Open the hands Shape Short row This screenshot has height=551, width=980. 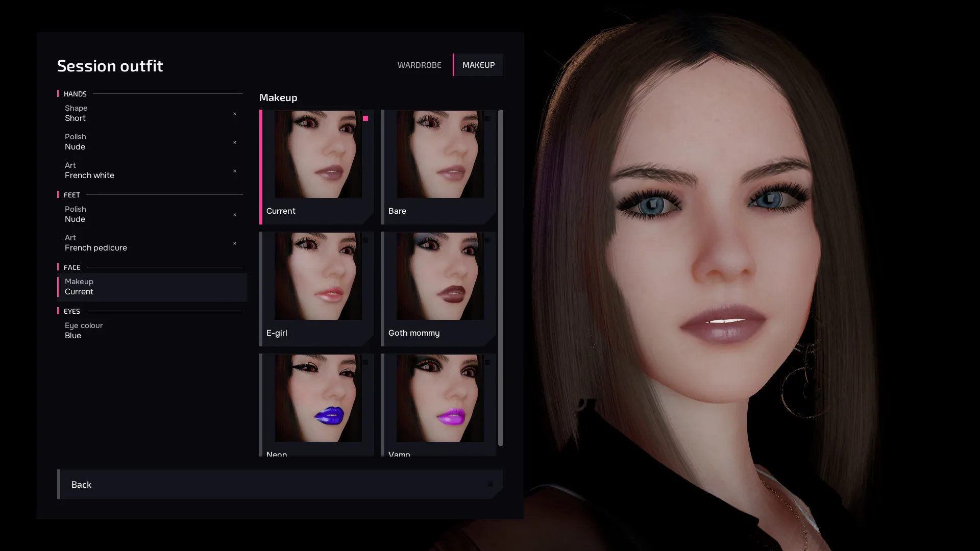click(x=152, y=113)
